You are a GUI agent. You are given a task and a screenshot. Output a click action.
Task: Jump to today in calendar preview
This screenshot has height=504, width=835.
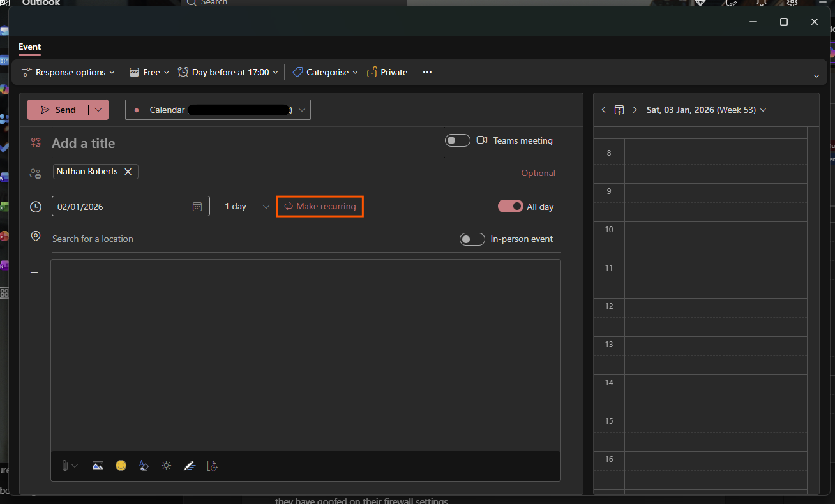[x=619, y=110]
